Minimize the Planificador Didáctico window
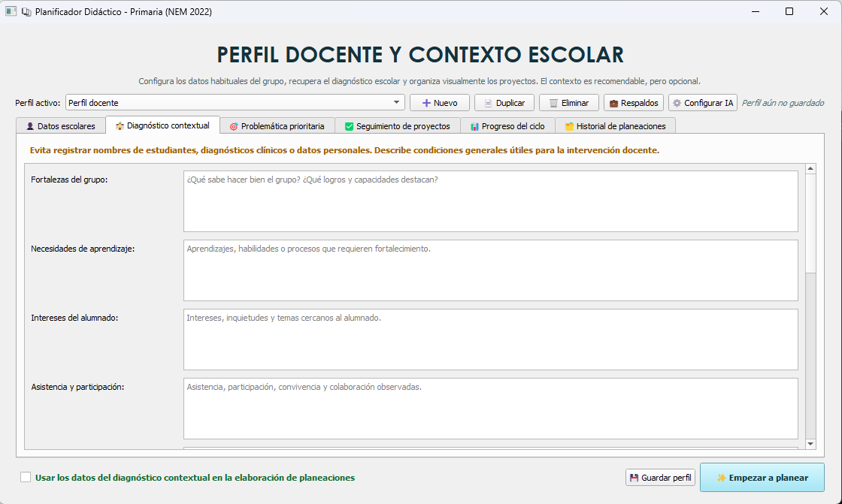 (x=756, y=11)
